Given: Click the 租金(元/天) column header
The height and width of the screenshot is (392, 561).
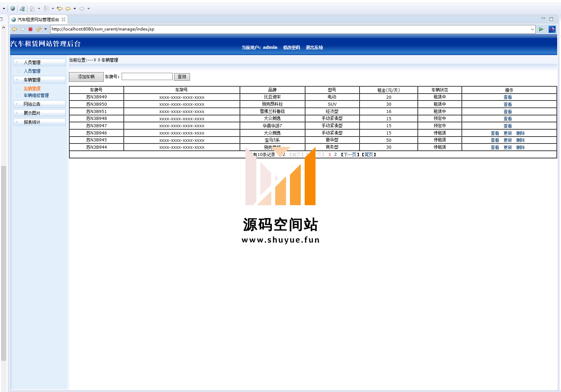Looking at the screenshot, I should (389, 90).
